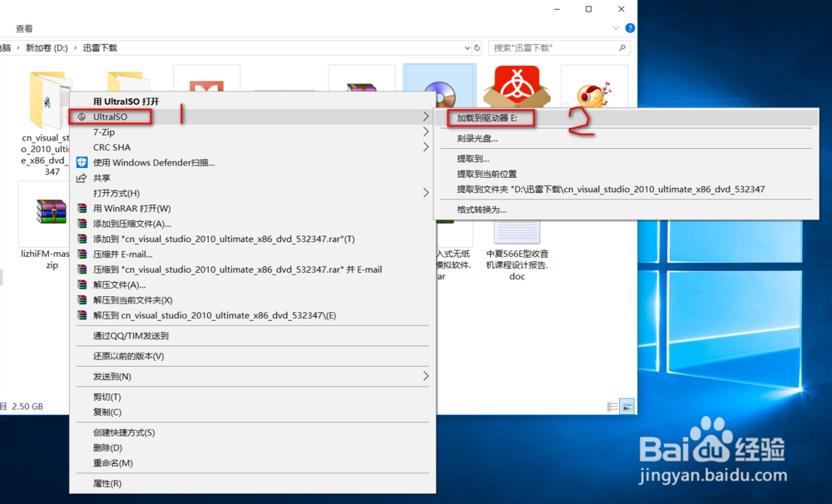This screenshot has width=832, height=504.
Task: Choose 复制(C) in context menu
Action: (253, 413)
